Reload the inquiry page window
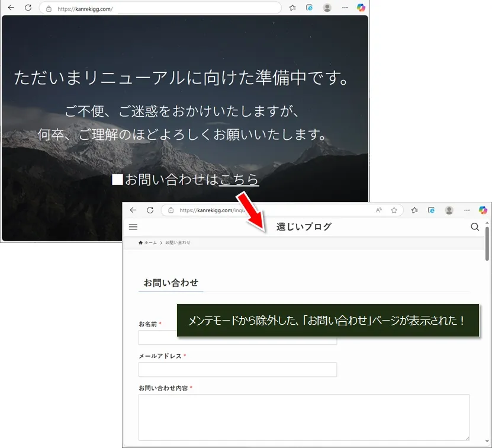This screenshot has height=448, width=492. (150, 210)
